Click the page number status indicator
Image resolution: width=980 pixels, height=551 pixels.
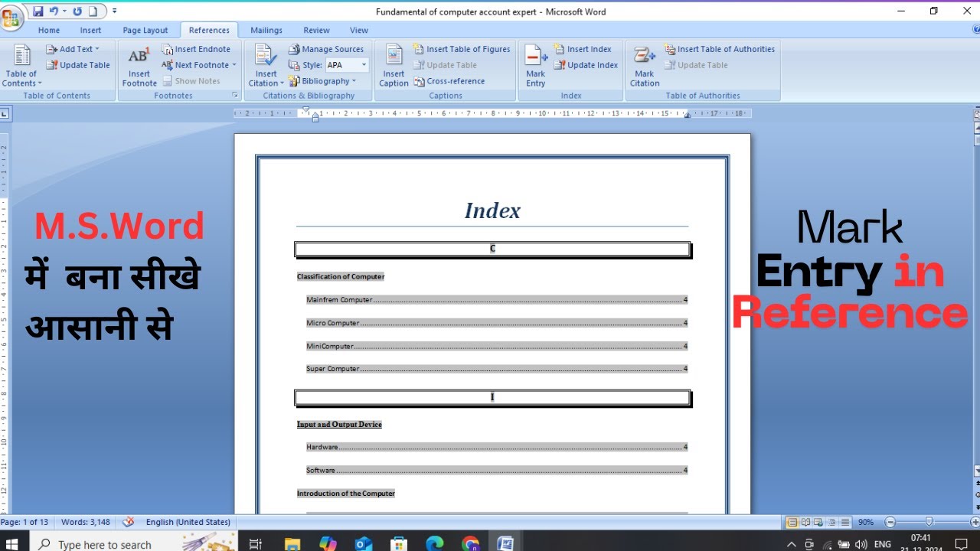(26, 522)
